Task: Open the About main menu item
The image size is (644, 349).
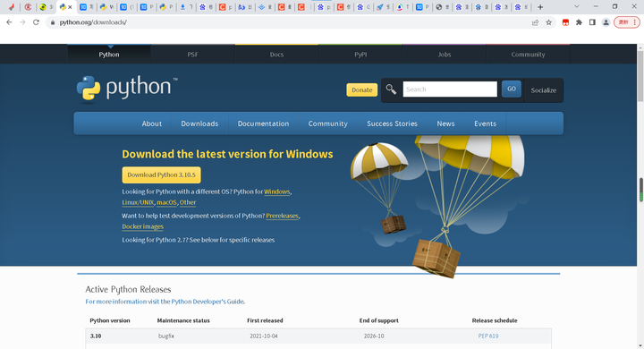Action: click(x=151, y=123)
